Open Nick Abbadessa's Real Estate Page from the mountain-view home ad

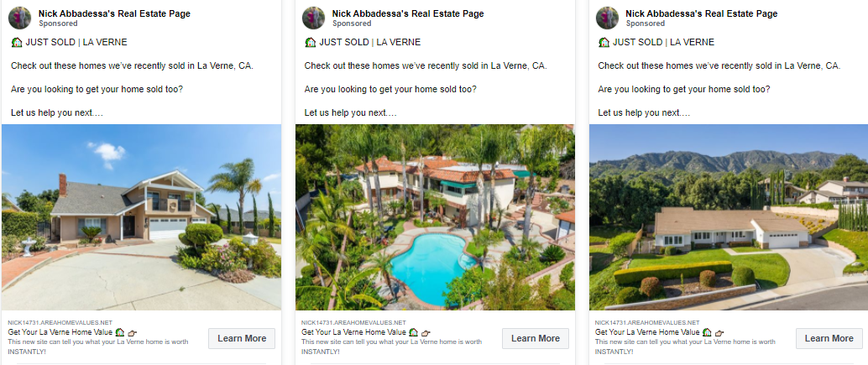(x=702, y=13)
